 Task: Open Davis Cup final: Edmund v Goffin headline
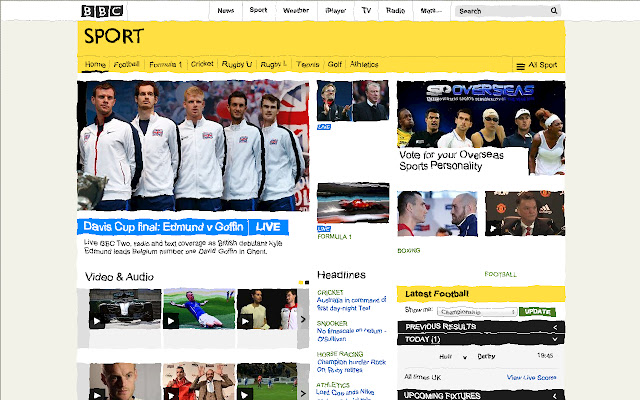click(163, 227)
